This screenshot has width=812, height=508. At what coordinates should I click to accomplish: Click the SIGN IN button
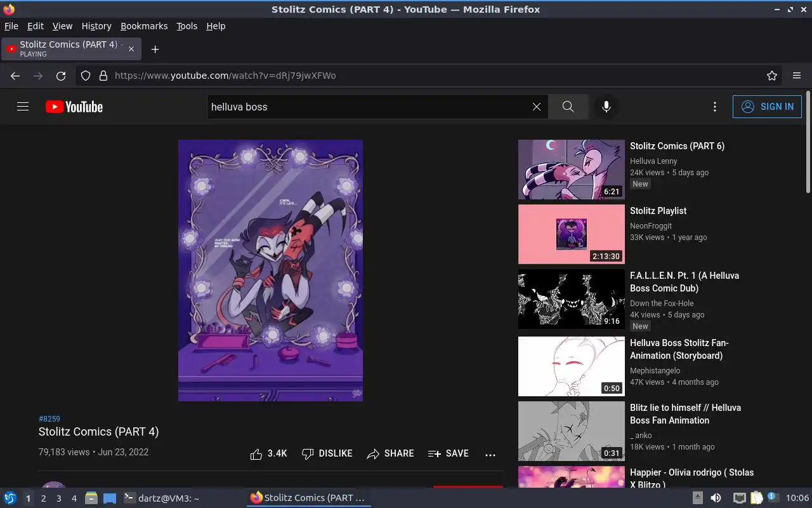pyautogui.click(x=767, y=107)
